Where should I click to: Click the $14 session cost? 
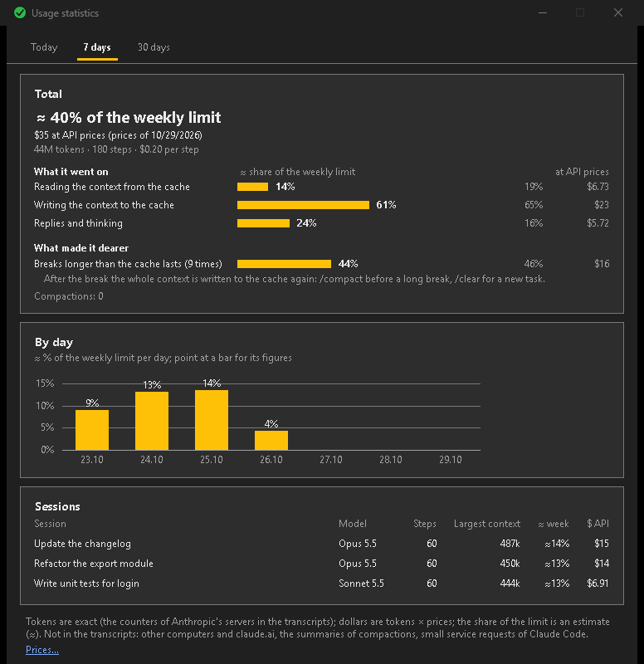click(x=602, y=564)
